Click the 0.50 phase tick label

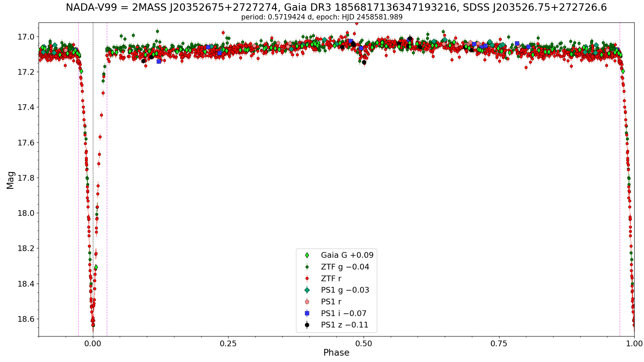pos(364,344)
